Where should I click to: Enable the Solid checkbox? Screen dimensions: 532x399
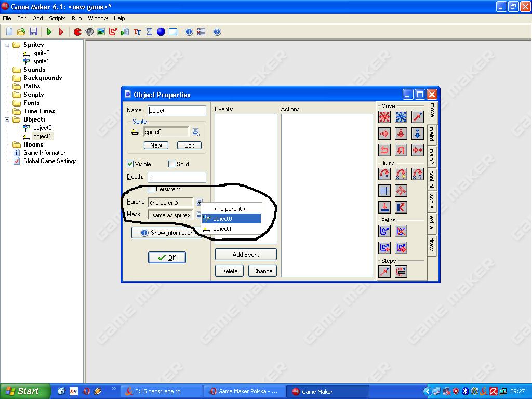pos(172,164)
